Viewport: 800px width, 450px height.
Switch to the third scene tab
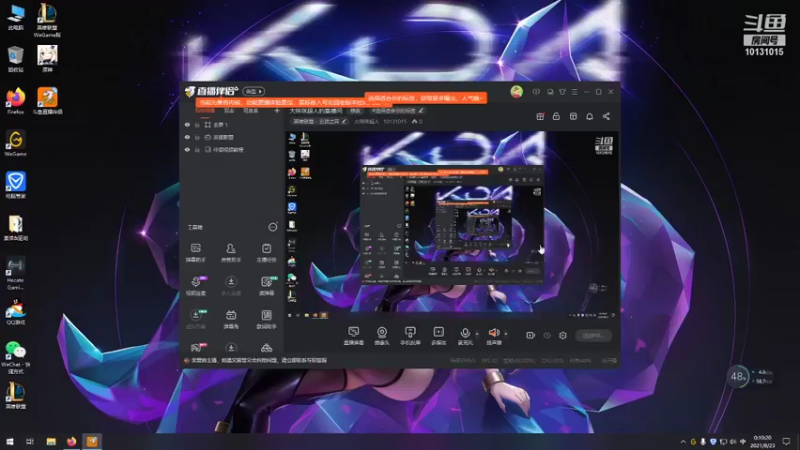[251, 110]
